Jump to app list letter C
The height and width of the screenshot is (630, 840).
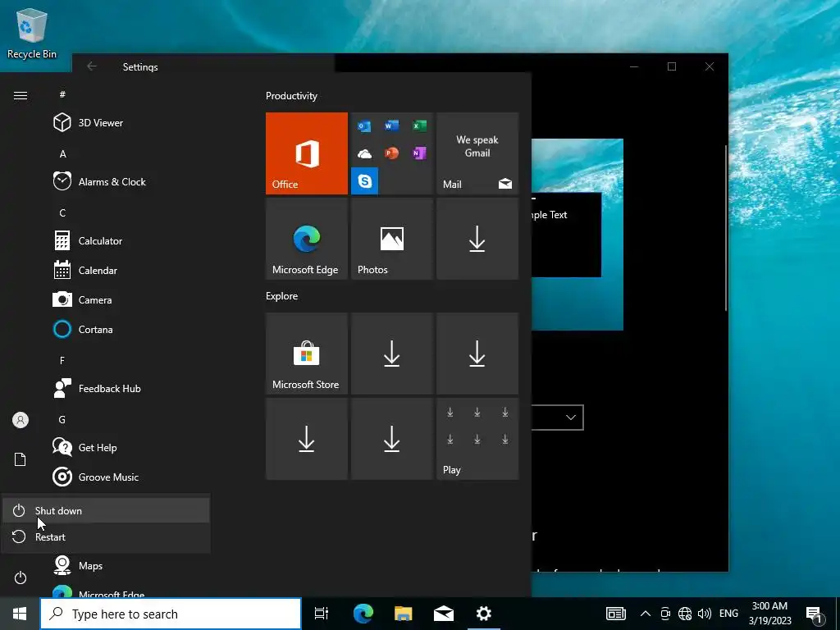point(62,212)
